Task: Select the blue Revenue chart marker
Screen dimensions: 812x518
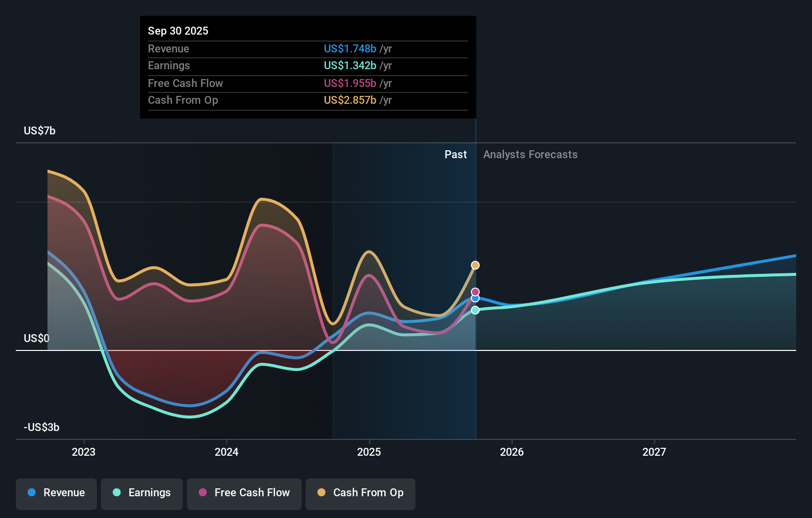Action: 475,299
